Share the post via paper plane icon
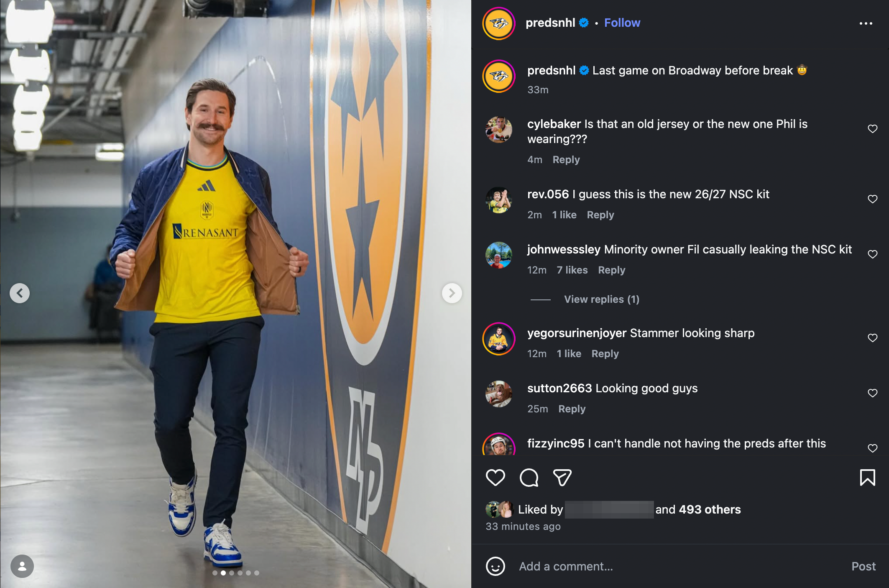Image resolution: width=889 pixels, height=588 pixels. (562, 478)
